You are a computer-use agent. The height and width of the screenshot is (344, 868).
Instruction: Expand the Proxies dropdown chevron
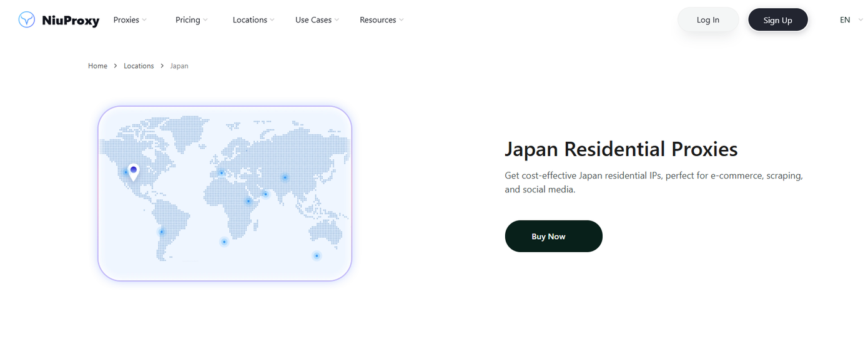point(144,20)
